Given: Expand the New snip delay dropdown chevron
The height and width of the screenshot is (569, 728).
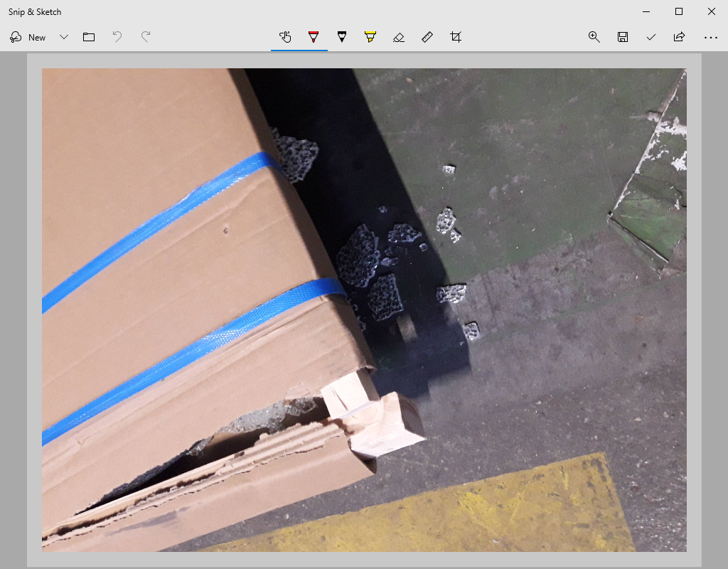Looking at the screenshot, I should coord(64,37).
